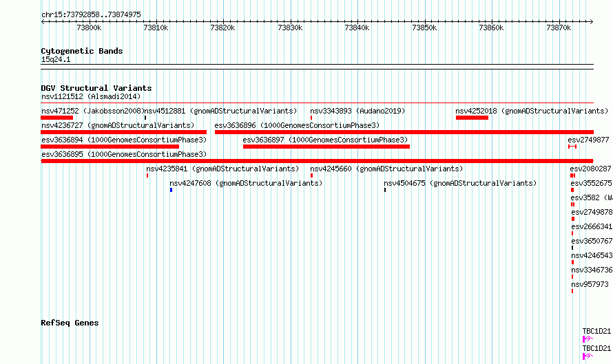The width and height of the screenshot is (613, 364).
Task: Open variant esv3636896 1000Genomes label
Action: 297,125
